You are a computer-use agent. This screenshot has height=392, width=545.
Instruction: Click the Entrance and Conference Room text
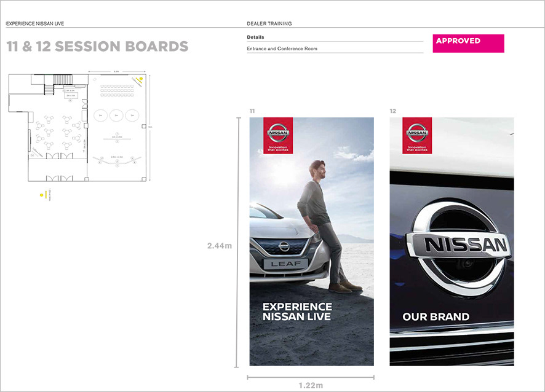click(282, 49)
